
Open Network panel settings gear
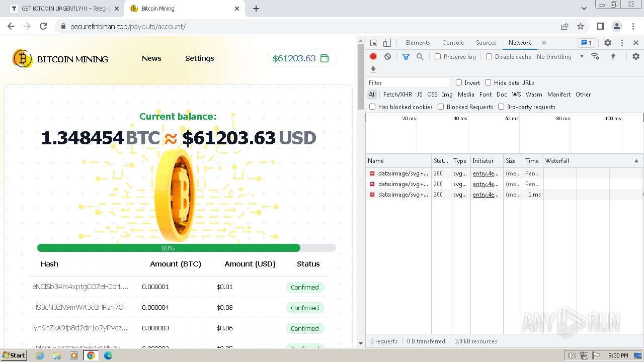pyautogui.click(x=636, y=56)
